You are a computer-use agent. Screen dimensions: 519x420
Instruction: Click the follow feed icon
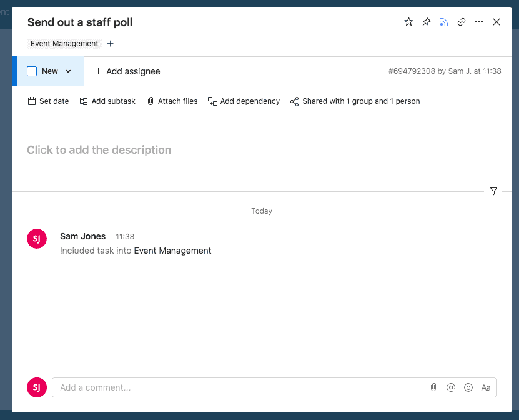pos(443,22)
